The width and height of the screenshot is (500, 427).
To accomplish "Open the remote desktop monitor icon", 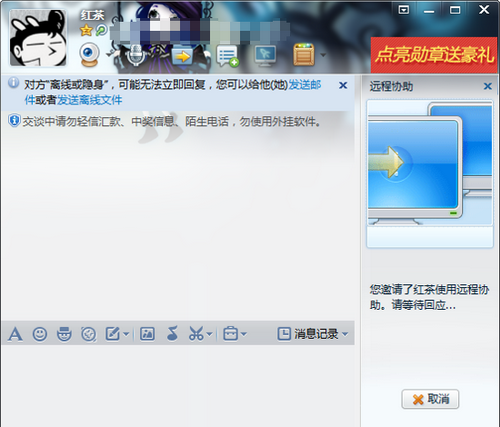I will coord(265,55).
